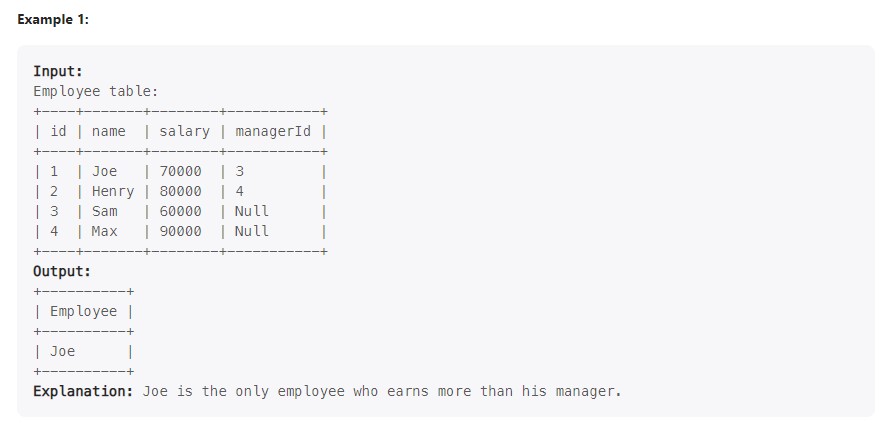This screenshot has height=445, width=889.
Task: Select the "Max" name cell
Action: pos(104,231)
